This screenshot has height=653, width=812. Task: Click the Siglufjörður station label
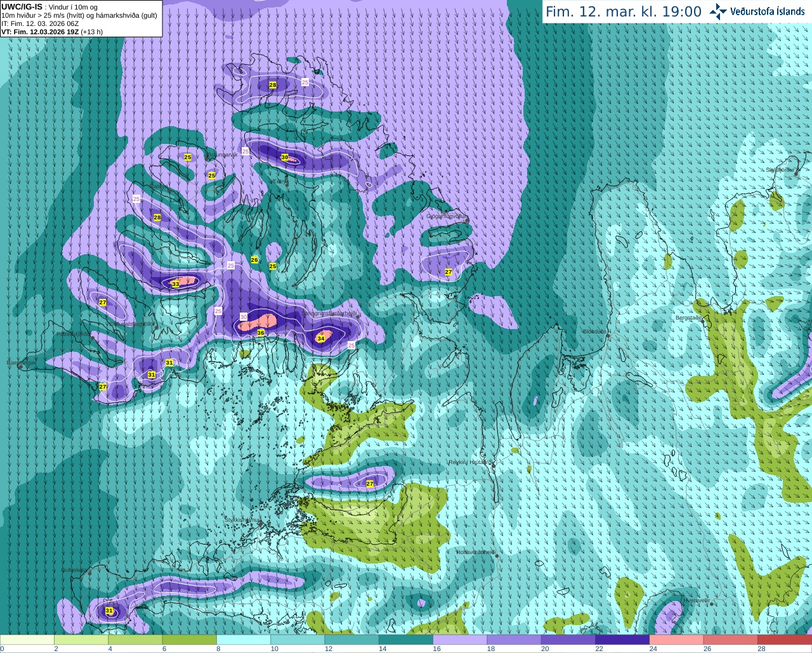780,169
